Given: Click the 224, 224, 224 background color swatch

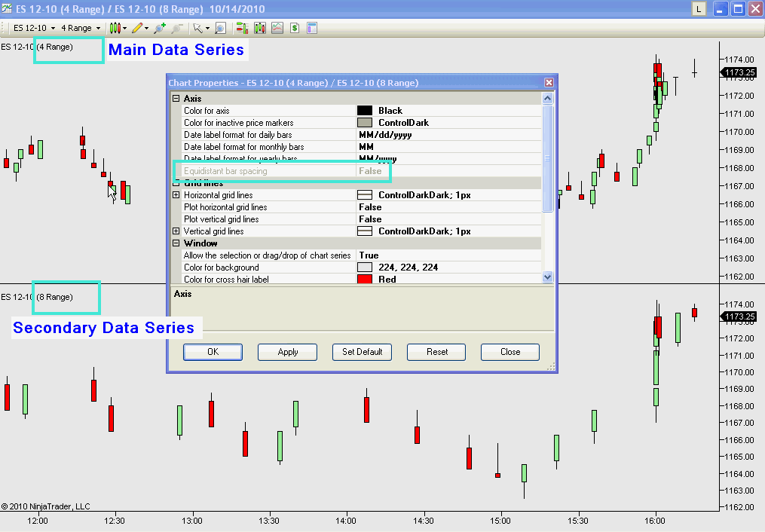Looking at the screenshot, I should point(365,268).
